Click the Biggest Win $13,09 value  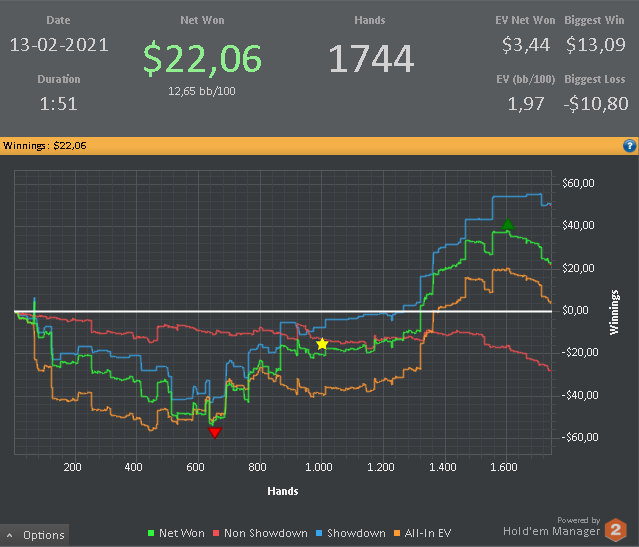596,45
